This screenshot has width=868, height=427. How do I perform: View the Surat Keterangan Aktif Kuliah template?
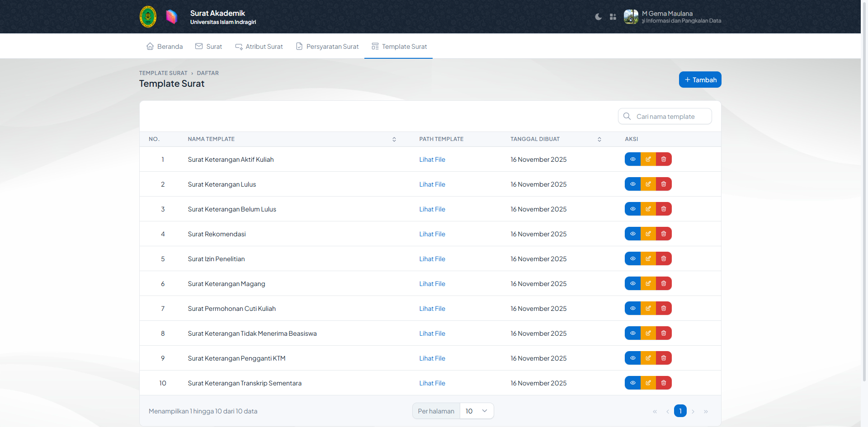pyautogui.click(x=632, y=159)
